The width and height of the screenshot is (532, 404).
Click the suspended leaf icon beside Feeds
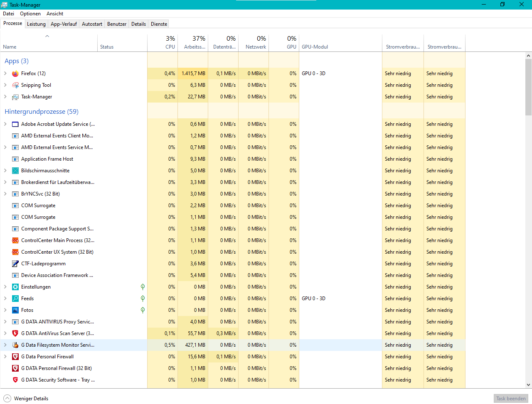click(x=143, y=299)
